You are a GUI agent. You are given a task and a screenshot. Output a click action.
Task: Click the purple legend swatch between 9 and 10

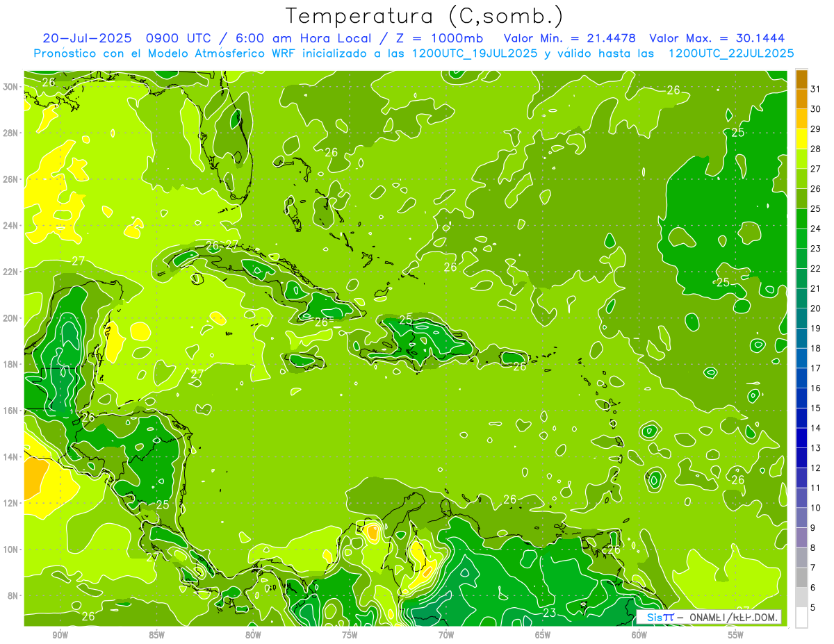pyautogui.click(x=801, y=518)
